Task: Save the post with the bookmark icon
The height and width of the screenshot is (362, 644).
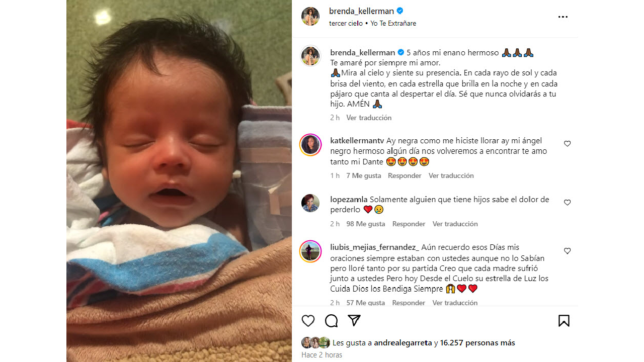Action: [564, 321]
